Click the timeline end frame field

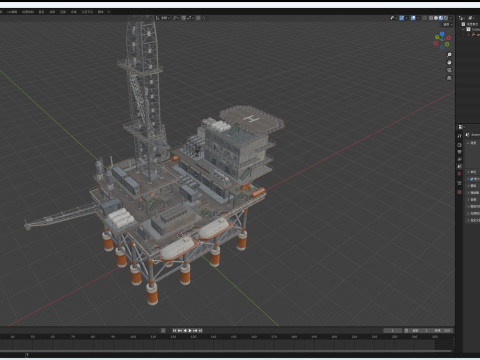(x=443, y=331)
